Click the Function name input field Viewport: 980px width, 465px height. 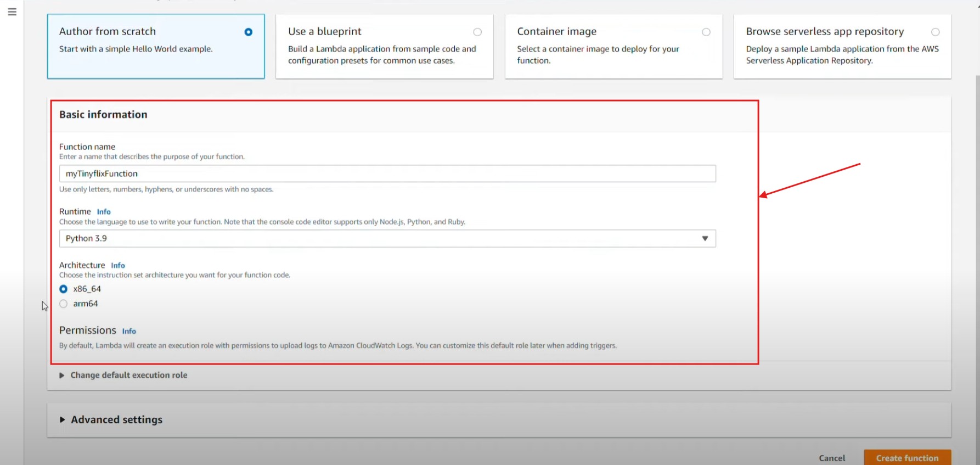click(x=387, y=173)
